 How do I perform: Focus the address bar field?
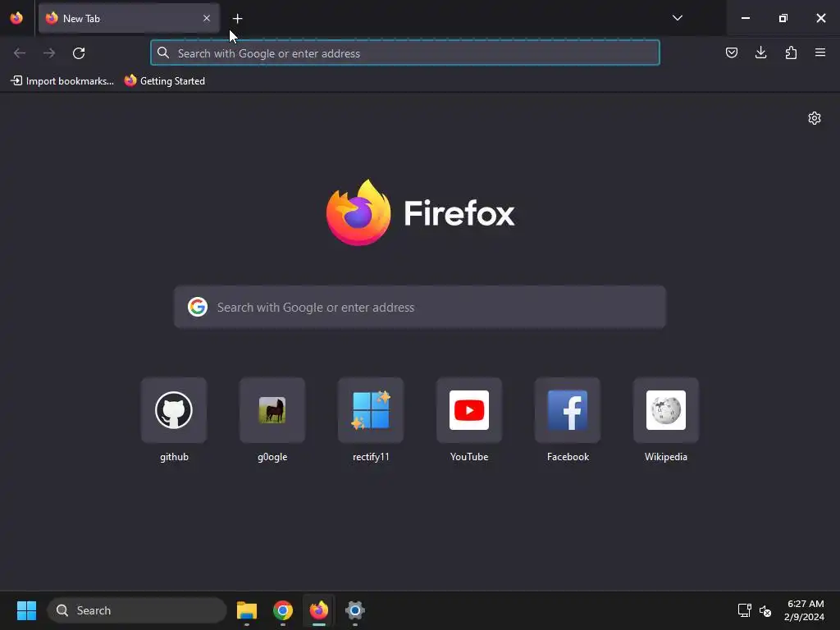click(x=405, y=53)
